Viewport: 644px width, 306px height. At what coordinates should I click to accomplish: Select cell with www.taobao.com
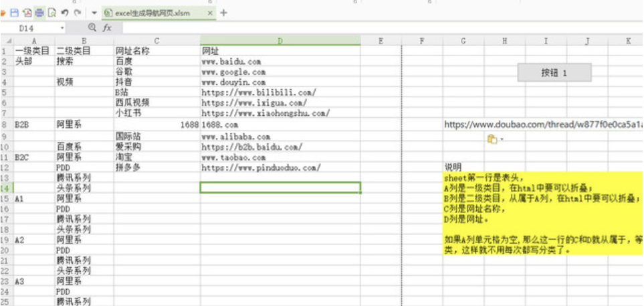coord(280,157)
